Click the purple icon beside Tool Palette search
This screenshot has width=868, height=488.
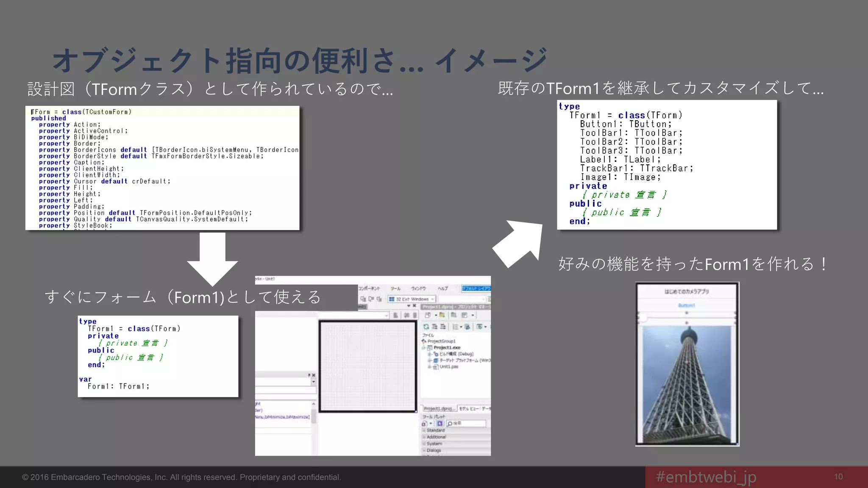click(440, 424)
